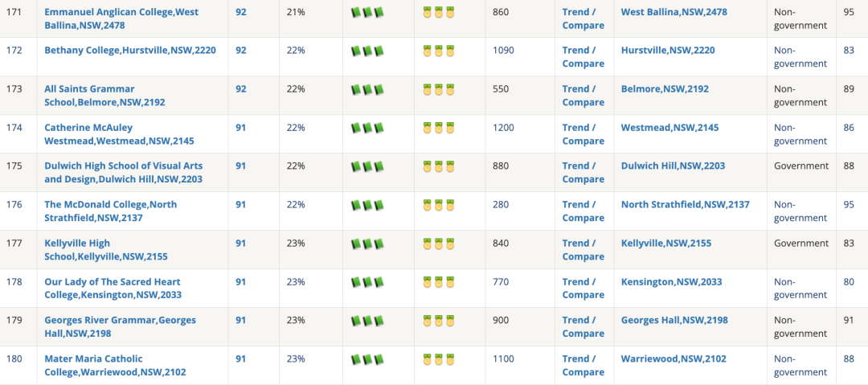The height and width of the screenshot is (385, 868).
Task: Open Westmead,NSW,2145 suburb link
Action: [x=669, y=128]
